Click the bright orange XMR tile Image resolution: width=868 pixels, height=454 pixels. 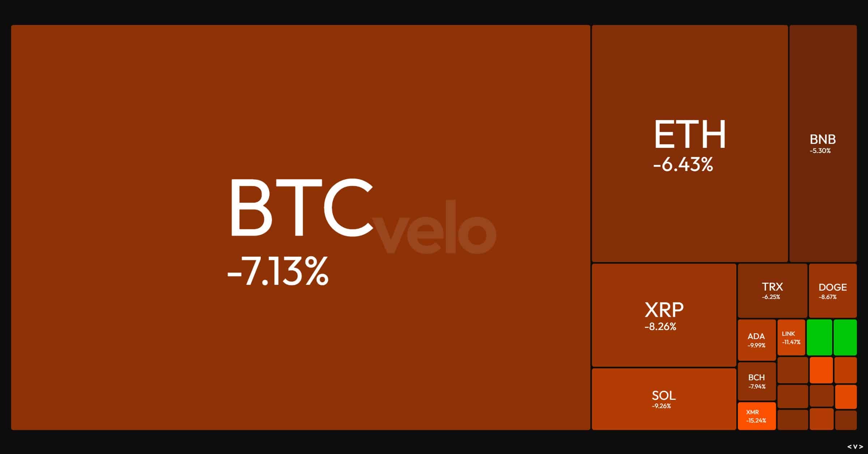pyautogui.click(x=757, y=416)
